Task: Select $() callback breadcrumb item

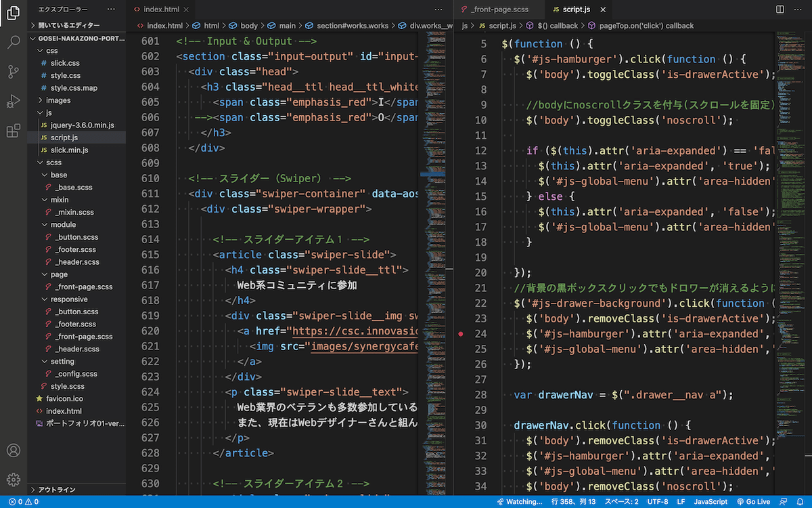Action: 552,26
